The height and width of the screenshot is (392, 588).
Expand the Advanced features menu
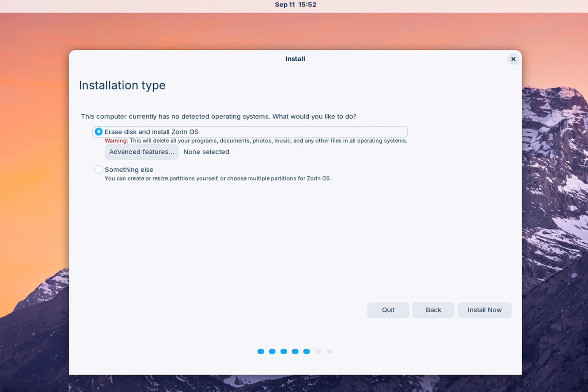click(x=142, y=151)
